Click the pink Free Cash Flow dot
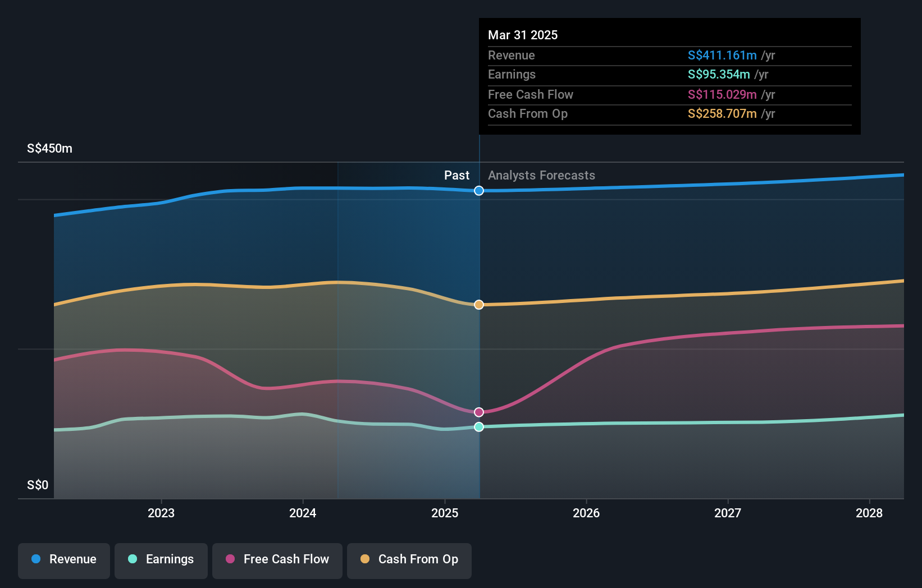Screen dimensions: 922x588 [230, 559]
